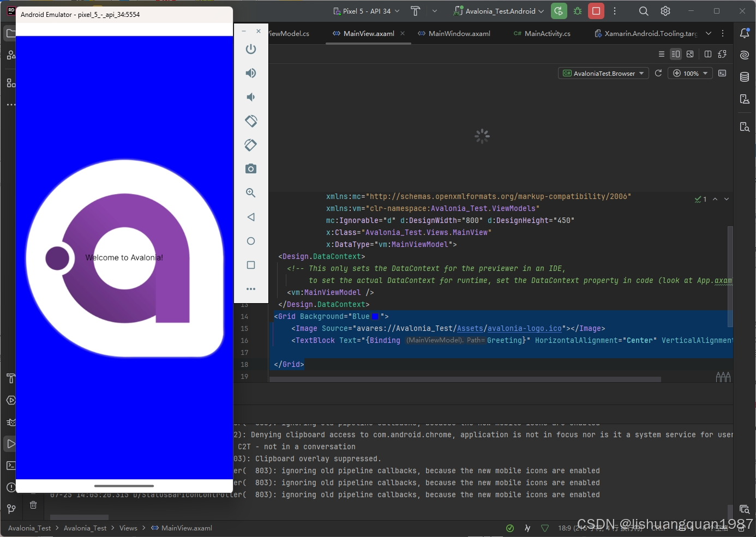Image resolution: width=756 pixels, height=537 pixels.
Task: Switch to the MainActivity.cs tab
Action: click(x=542, y=33)
